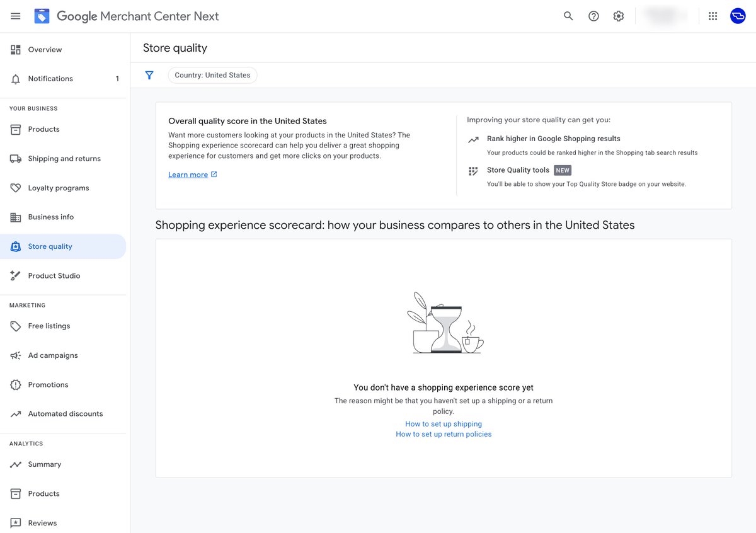756x533 pixels.
Task: Click "You don't have a shopping experience score yet"
Action: click(444, 387)
